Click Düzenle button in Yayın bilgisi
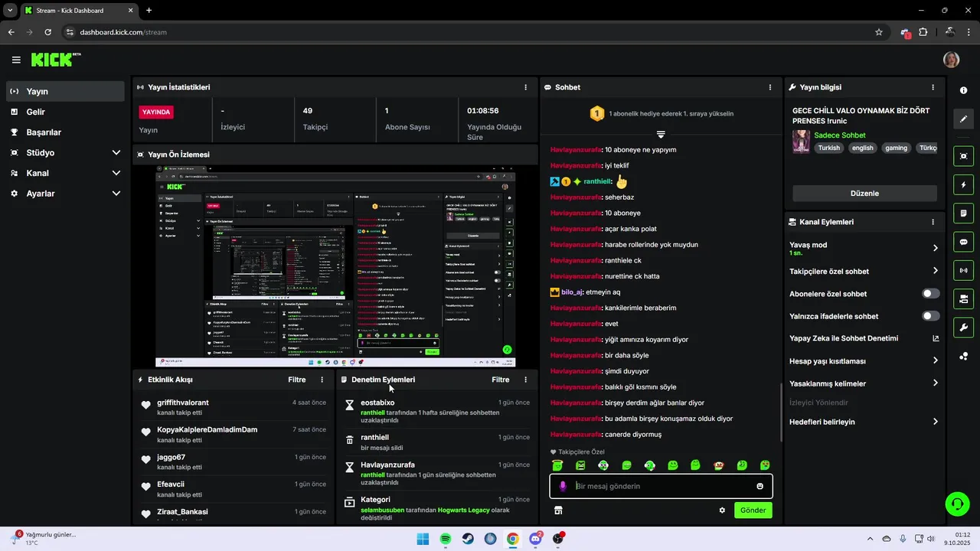Screen dimensions: 980x551 pos(864,194)
